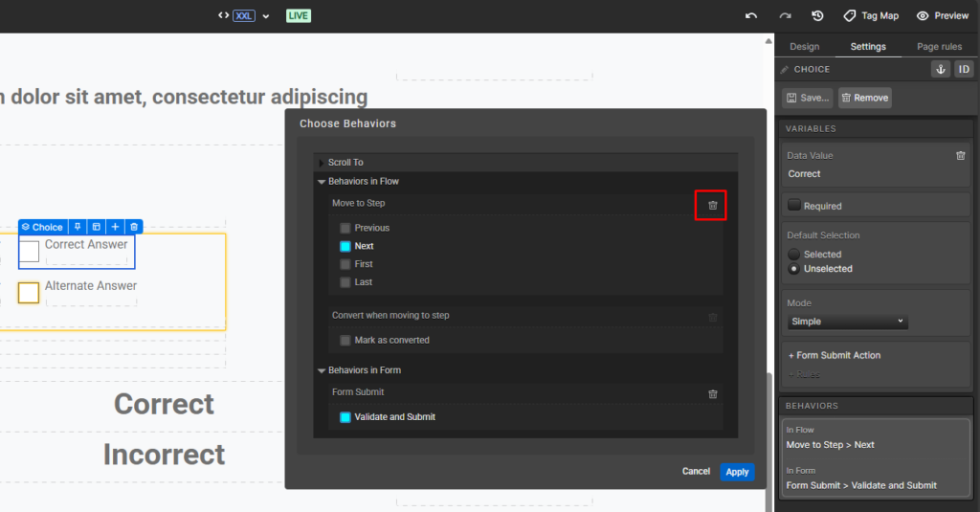The height and width of the screenshot is (512, 980).
Task: Apply the chosen behaviors
Action: pyautogui.click(x=737, y=472)
